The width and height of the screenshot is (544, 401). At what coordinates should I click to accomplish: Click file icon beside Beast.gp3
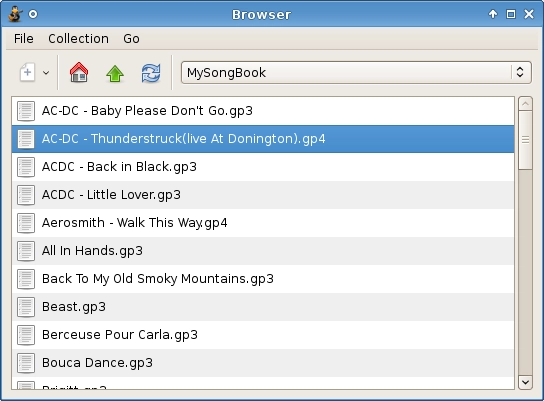coord(26,307)
